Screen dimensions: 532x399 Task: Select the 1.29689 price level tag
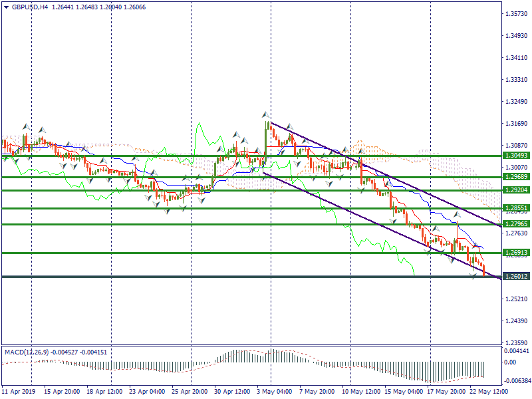tap(516, 178)
